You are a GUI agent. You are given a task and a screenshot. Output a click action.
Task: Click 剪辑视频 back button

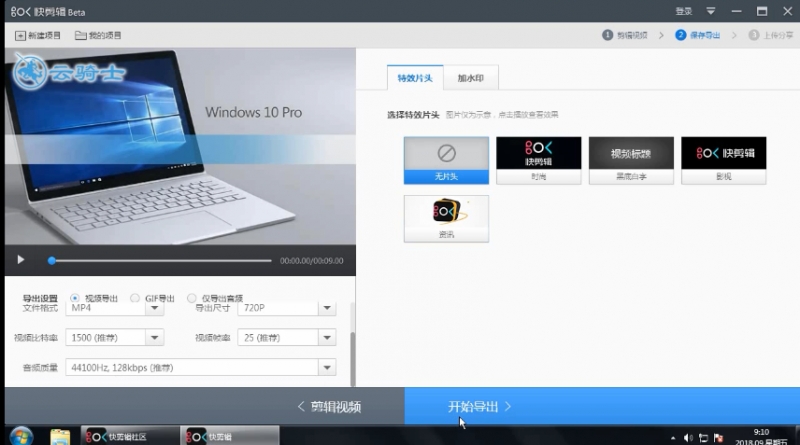point(329,406)
